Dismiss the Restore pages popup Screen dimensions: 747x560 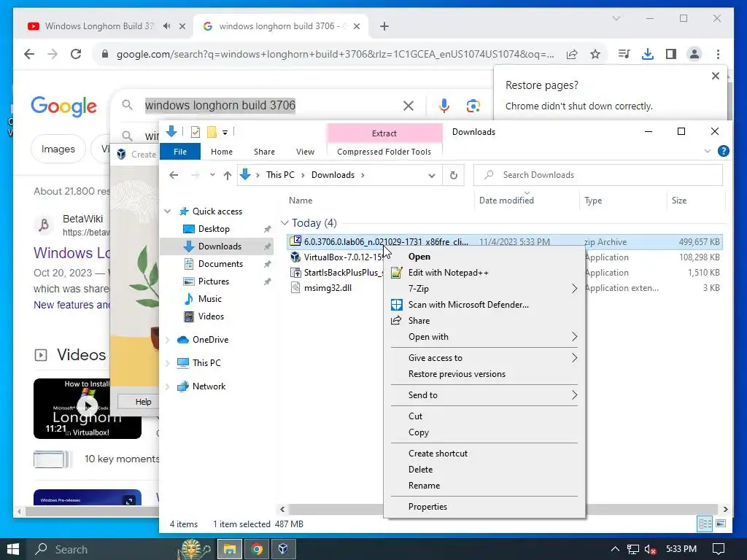click(715, 76)
